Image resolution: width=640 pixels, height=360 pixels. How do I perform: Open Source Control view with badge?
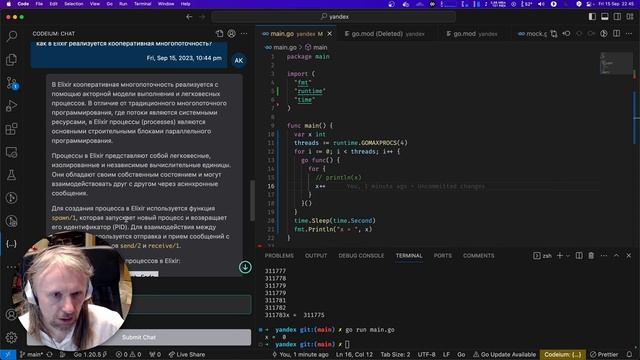[11, 83]
